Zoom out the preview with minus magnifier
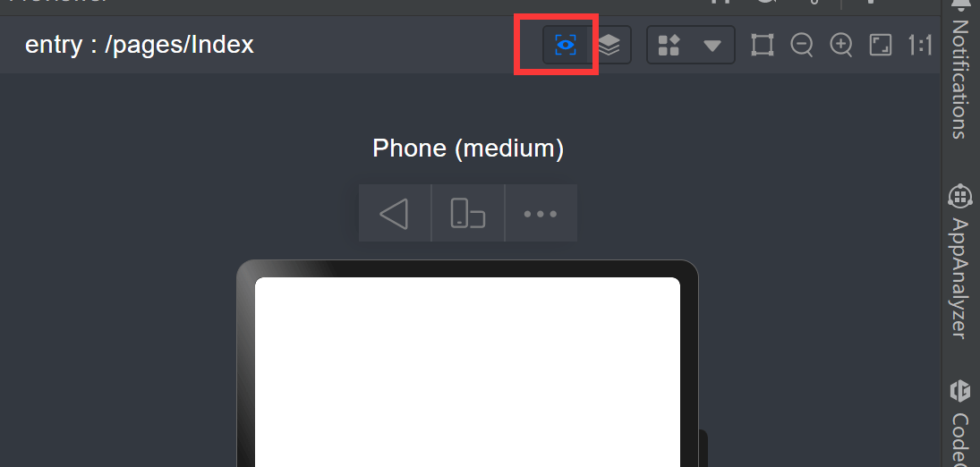Image resolution: width=980 pixels, height=467 pixels. click(801, 45)
